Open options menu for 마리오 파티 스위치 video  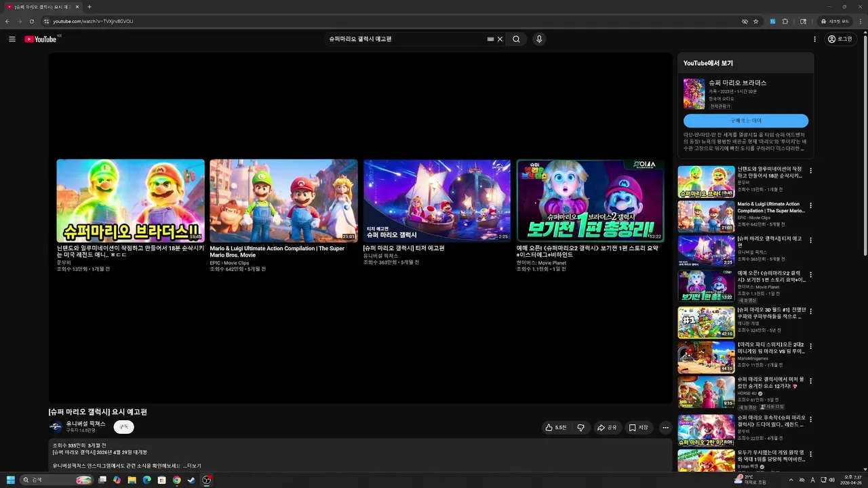point(810,346)
